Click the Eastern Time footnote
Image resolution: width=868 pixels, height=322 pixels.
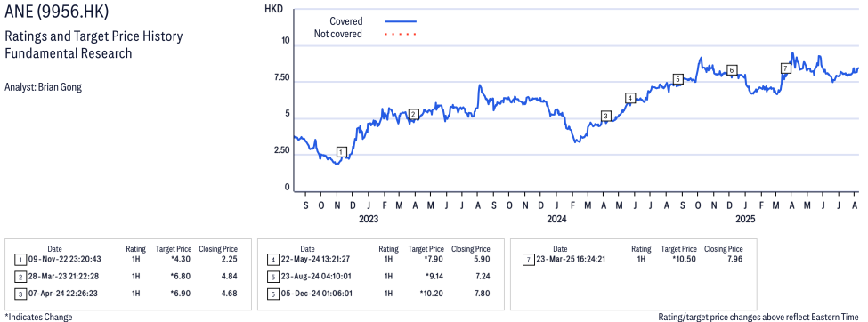click(x=758, y=317)
